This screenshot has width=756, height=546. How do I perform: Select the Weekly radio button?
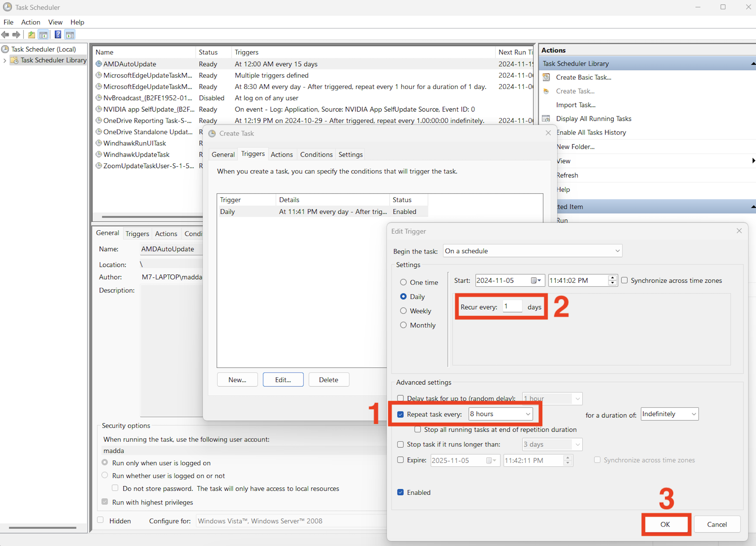[403, 311]
